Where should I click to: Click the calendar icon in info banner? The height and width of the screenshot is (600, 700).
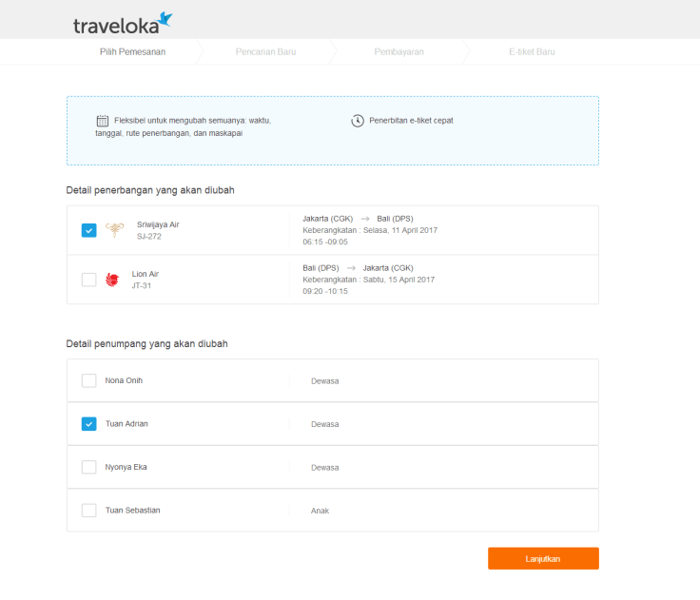(103, 121)
